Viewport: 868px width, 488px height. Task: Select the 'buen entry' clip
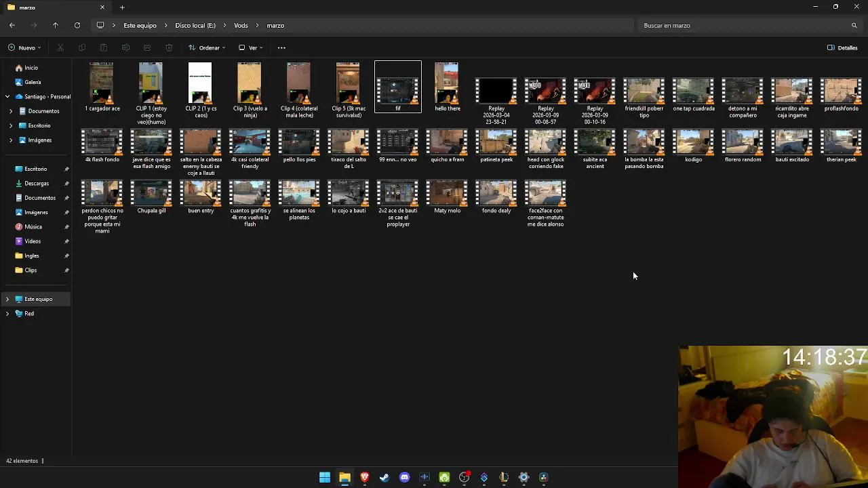[x=201, y=197]
